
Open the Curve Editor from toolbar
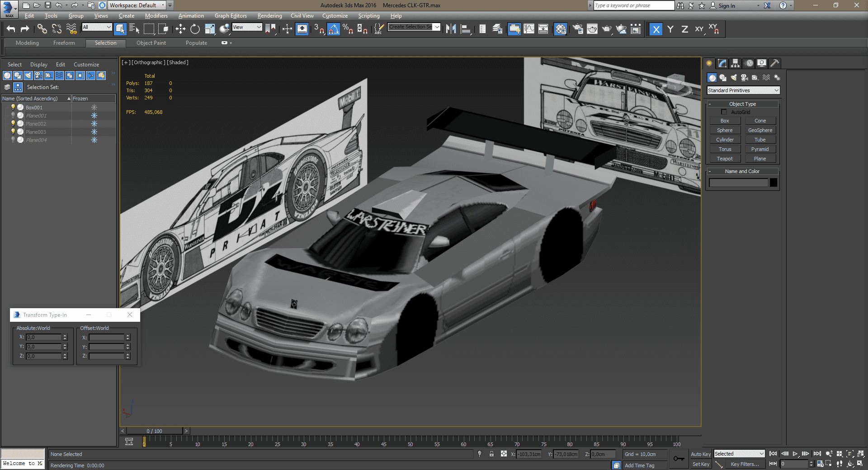point(528,29)
